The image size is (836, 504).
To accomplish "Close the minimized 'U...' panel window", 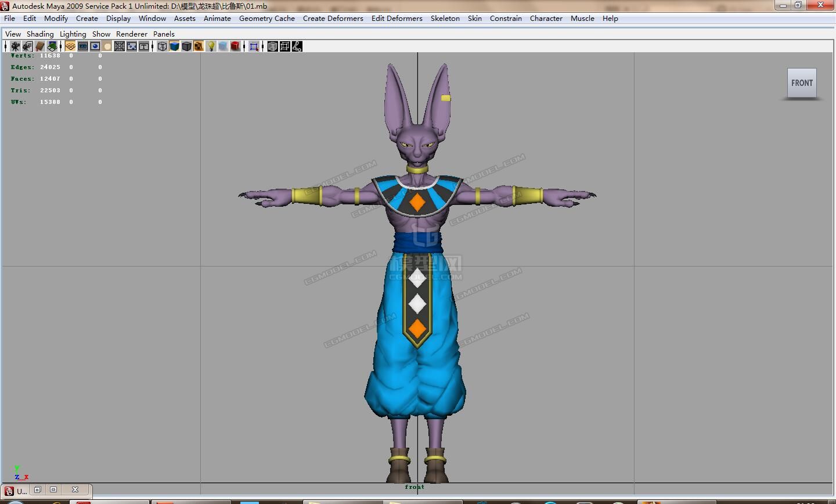I will coord(75,490).
